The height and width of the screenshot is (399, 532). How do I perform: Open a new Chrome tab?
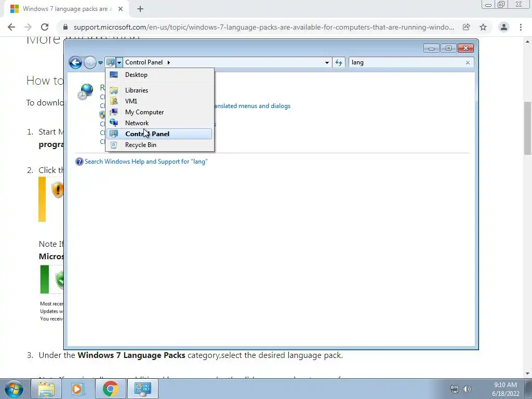140,9
